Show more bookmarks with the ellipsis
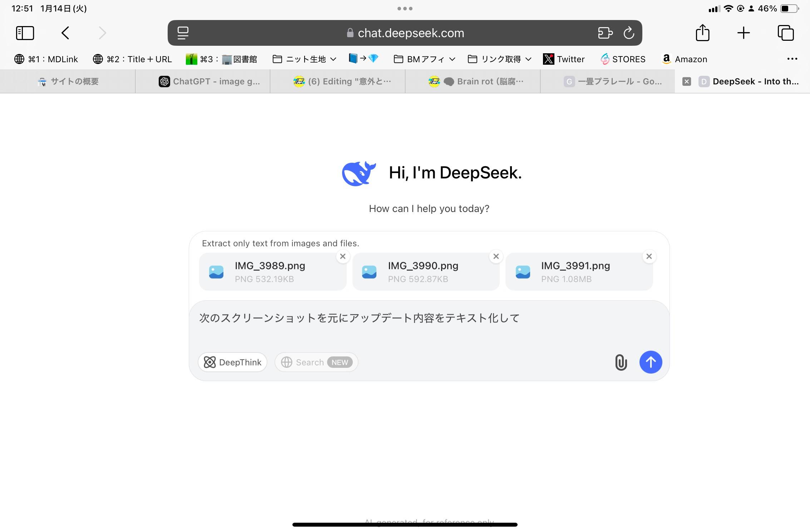The width and height of the screenshot is (810, 532). click(792, 59)
